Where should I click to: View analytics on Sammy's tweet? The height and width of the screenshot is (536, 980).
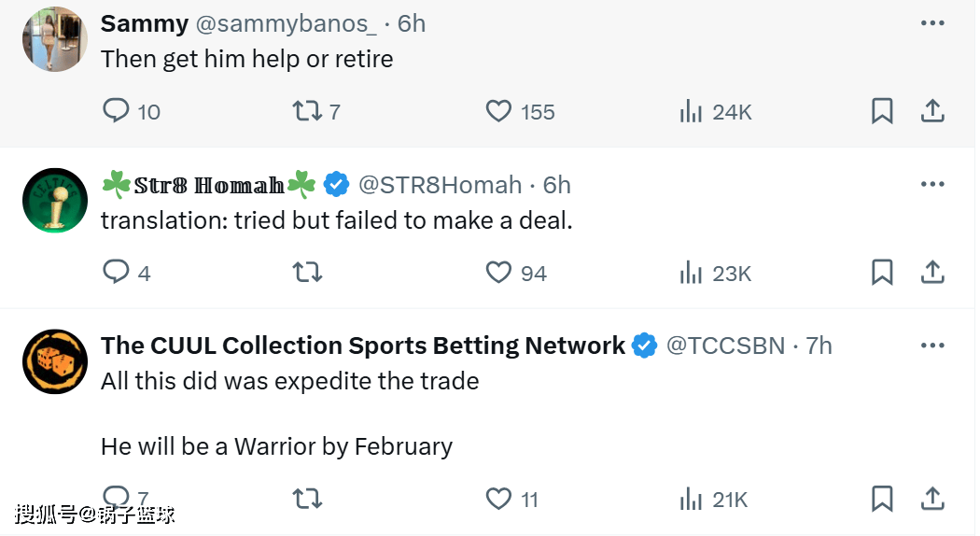pyautogui.click(x=692, y=112)
